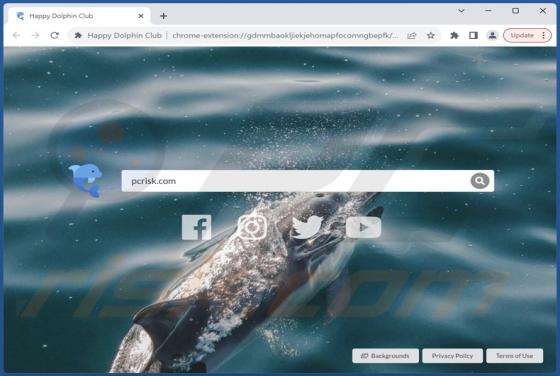Go forward to next page
The image size is (560, 376).
click(35, 35)
